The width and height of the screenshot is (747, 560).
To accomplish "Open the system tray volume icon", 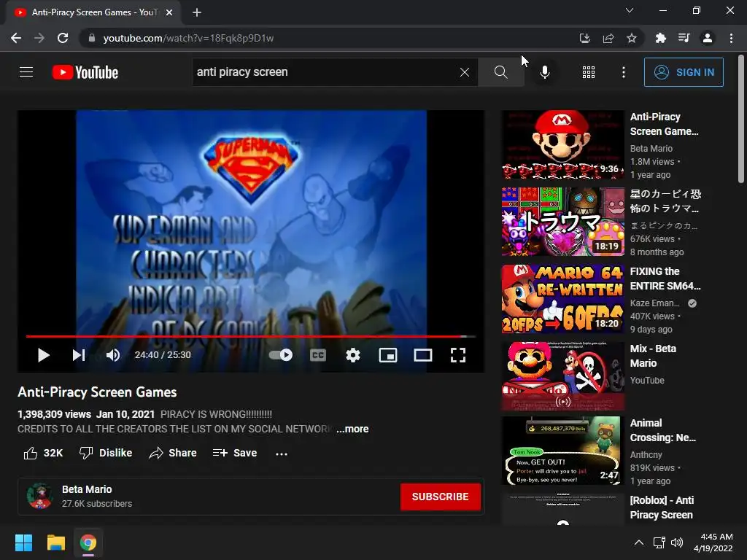I will click(x=676, y=542).
